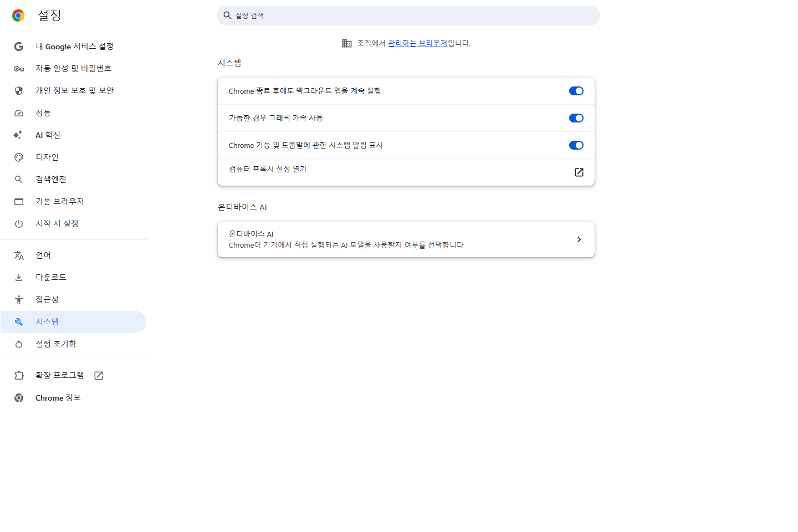
Task: Open 내 Google 서비스 설정 menu item
Action: 73,47
